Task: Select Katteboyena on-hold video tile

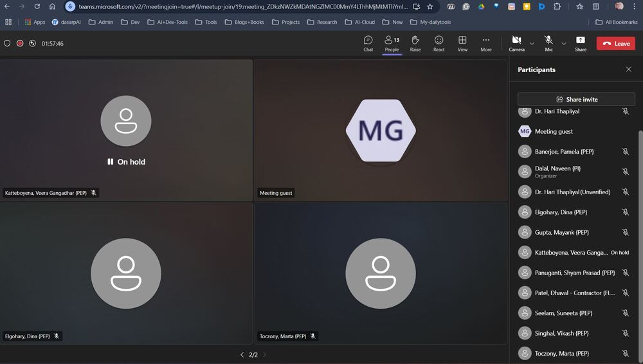Action: pyautogui.click(x=126, y=131)
